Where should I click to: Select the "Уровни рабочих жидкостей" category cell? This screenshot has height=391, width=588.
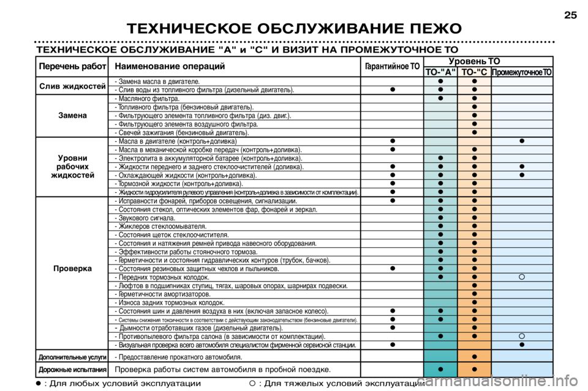tap(72, 166)
